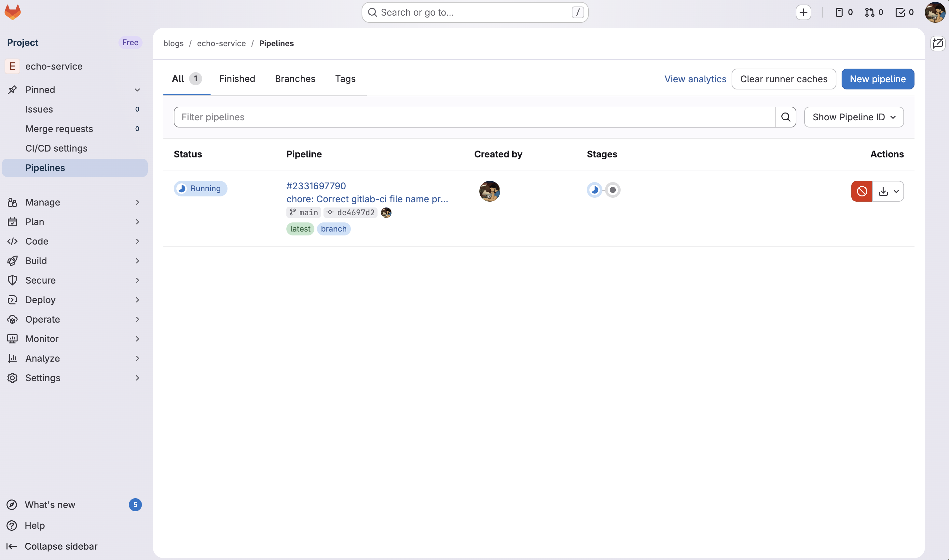Click the View analytics link
949x560 pixels.
(x=695, y=79)
